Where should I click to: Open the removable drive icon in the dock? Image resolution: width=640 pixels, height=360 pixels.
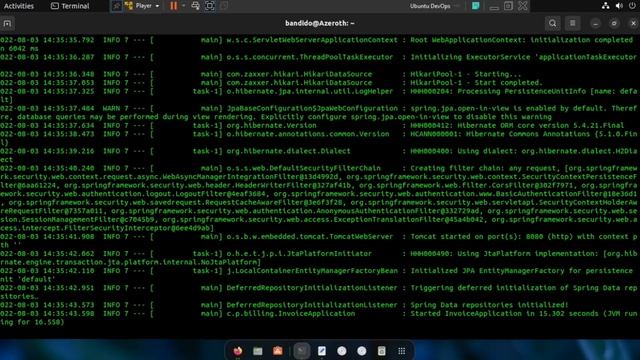[382, 351]
